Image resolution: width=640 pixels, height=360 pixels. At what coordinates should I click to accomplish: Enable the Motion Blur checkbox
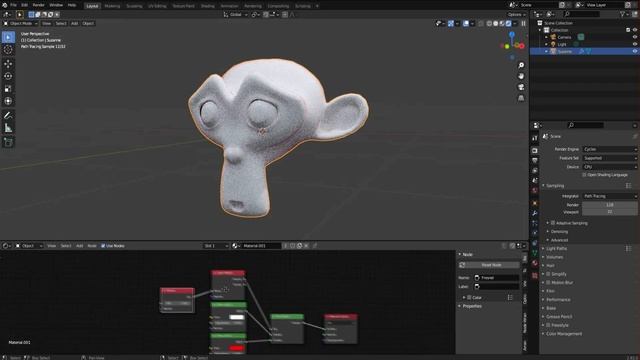coord(548,282)
